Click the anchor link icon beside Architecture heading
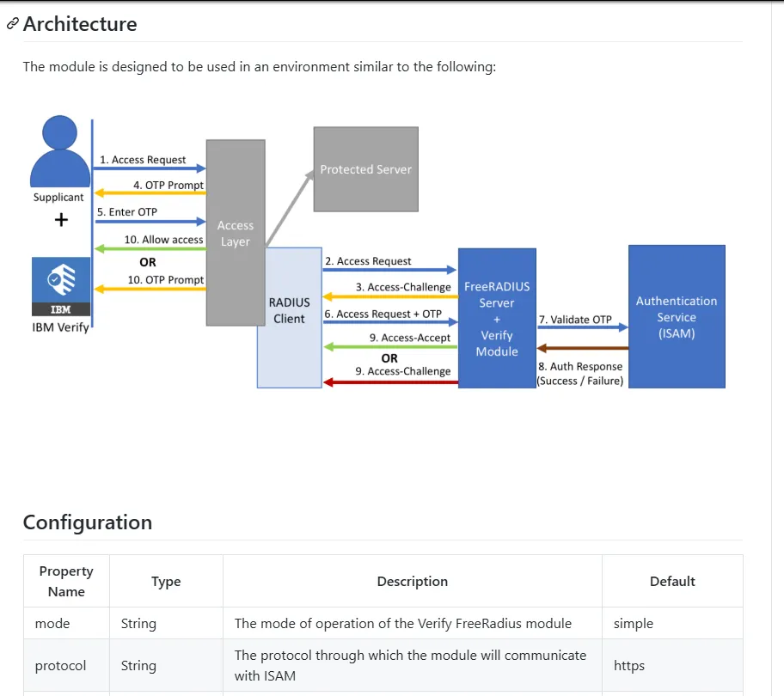This screenshot has width=784, height=696. (13, 23)
